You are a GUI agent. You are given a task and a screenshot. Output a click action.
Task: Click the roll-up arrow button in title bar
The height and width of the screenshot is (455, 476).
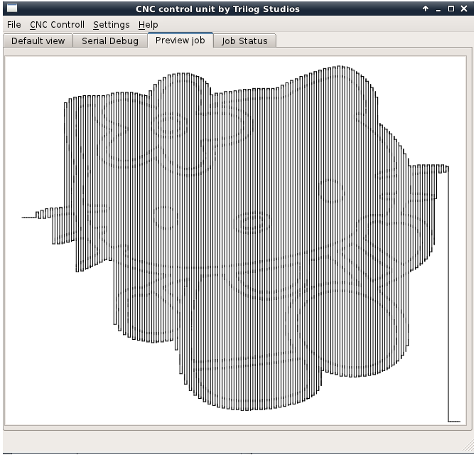point(426,9)
